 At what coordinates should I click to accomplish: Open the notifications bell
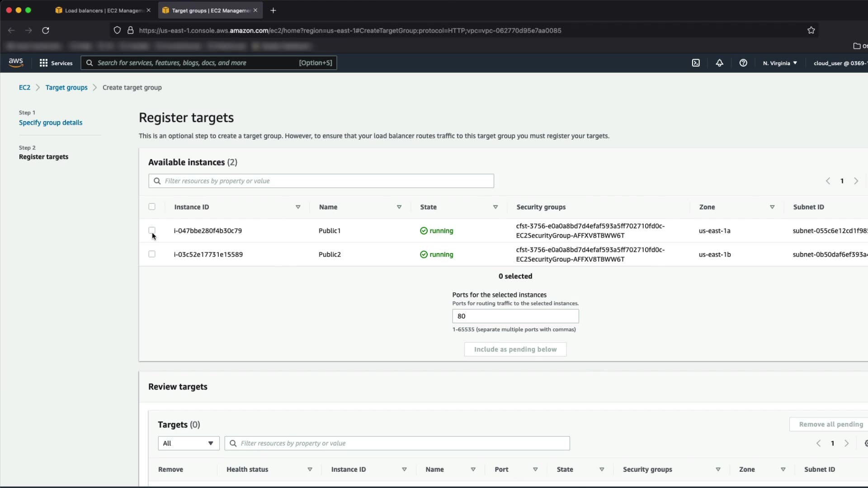point(719,63)
